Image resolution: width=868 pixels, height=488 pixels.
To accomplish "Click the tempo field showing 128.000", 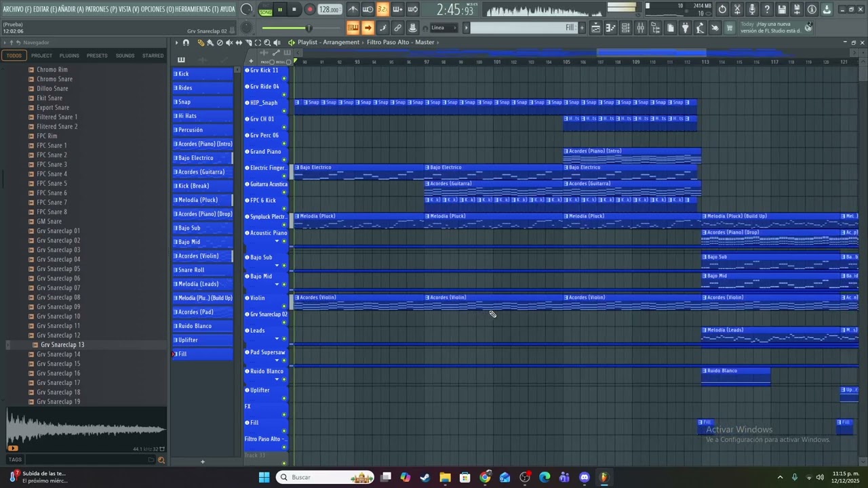I will point(329,9).
